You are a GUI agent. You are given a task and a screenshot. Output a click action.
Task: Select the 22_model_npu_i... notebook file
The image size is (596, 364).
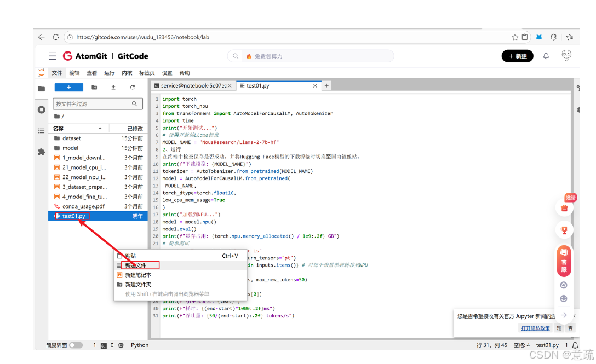pyautogui.click(x=98, y=177)
